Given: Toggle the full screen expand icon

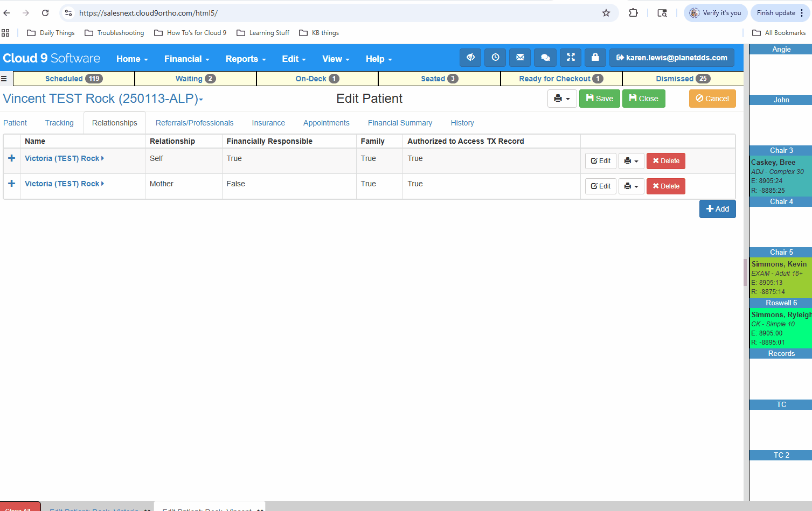Looking at the screenshot, I should click(571, 58).
